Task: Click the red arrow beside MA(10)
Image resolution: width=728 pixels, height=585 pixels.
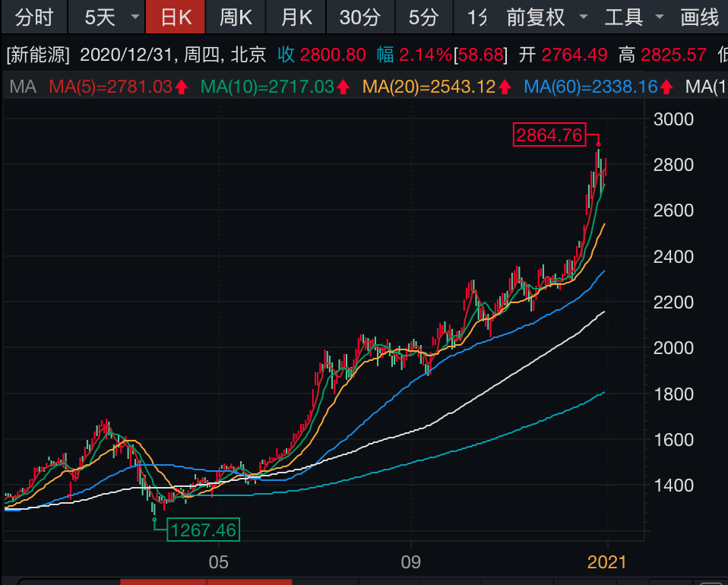Action: pyautogui.click(x=343, y=87)
